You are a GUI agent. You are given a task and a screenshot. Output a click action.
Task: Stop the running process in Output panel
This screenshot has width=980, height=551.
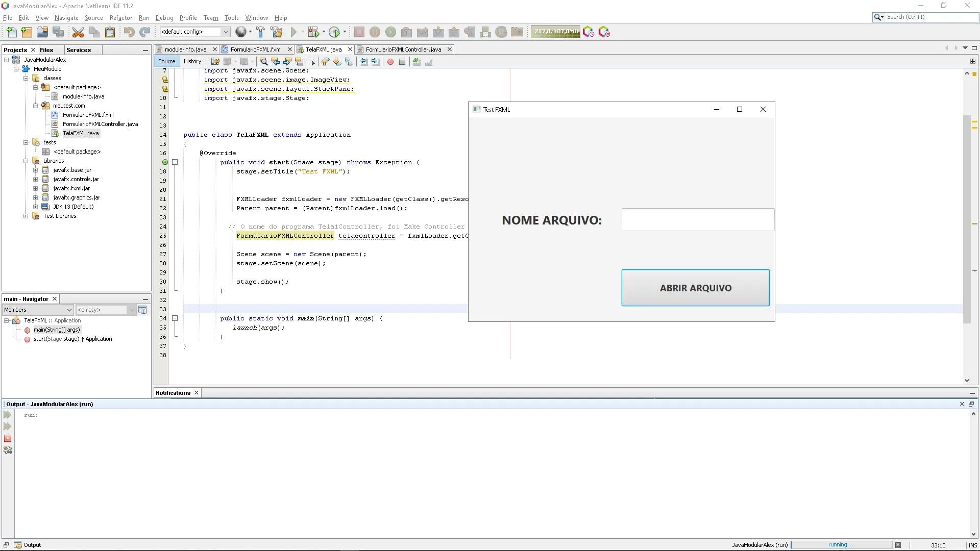(x=8, y=438)
